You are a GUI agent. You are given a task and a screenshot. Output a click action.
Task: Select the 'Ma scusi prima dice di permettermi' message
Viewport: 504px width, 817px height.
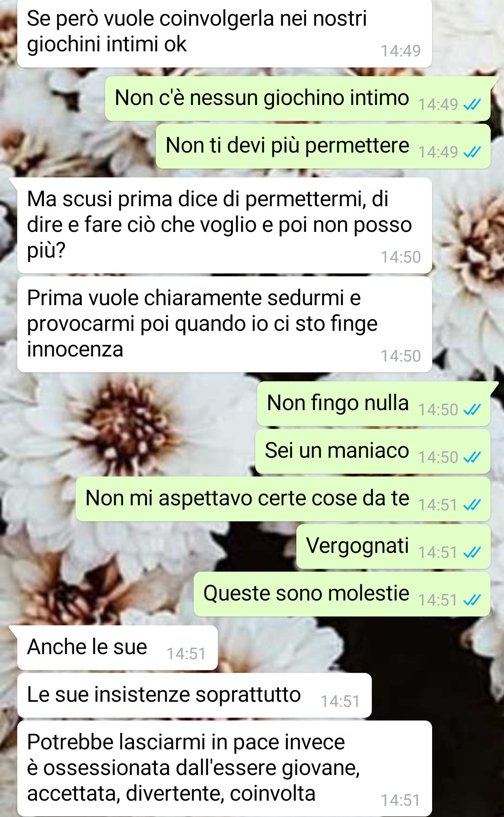224,225
